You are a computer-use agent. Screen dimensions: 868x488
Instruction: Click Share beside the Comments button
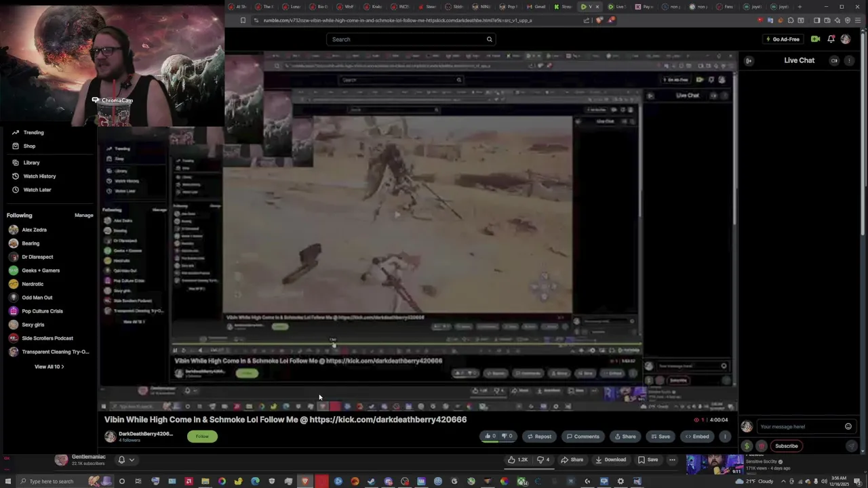pyautogui.click(x=625, y=436)
